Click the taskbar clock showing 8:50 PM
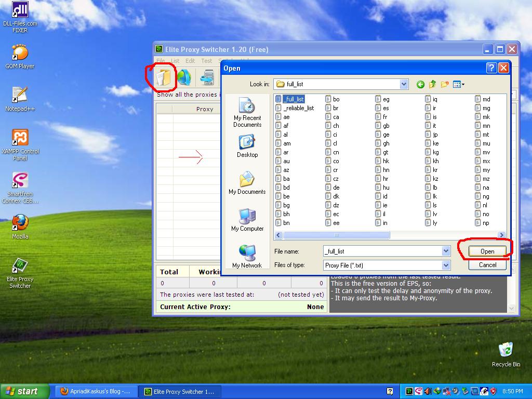The image size is (532, 399). coord(513,391)
